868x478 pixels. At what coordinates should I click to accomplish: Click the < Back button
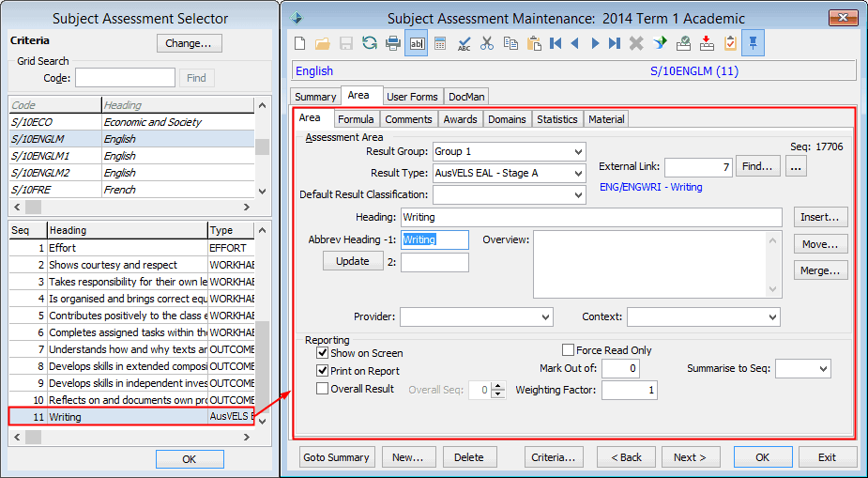(x=626, y=457)
